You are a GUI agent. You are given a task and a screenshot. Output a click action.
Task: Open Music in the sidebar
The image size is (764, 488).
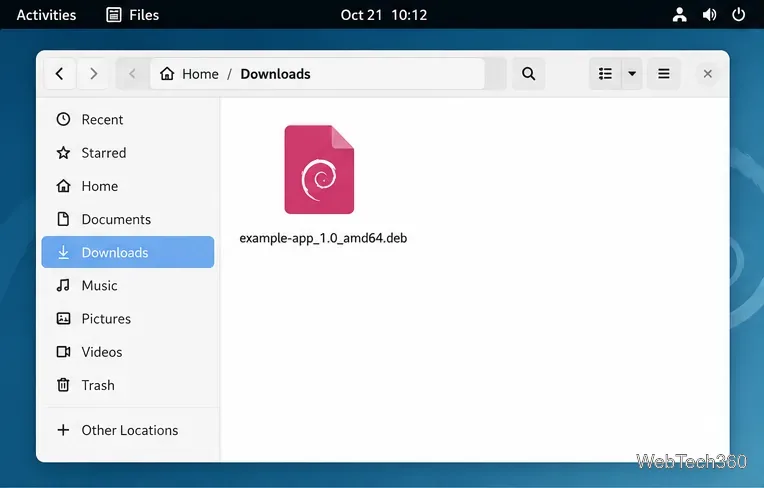click(x=128, y=285)
